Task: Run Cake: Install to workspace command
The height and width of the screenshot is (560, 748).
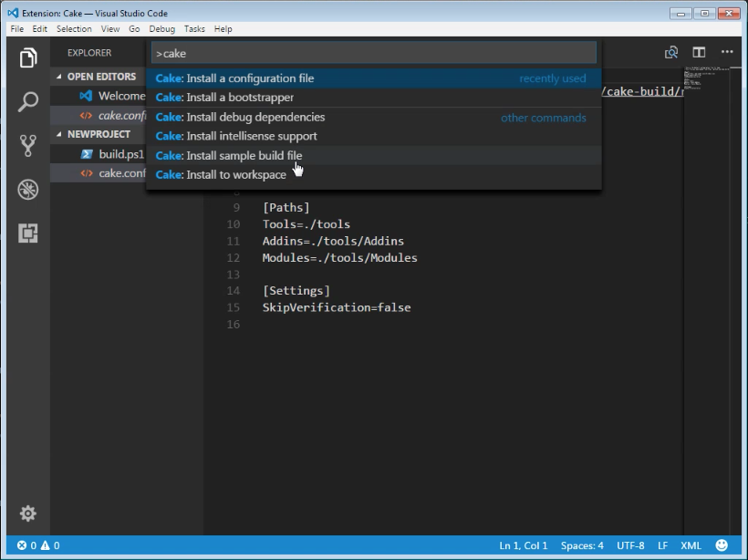Action: [x=373, y=174]
